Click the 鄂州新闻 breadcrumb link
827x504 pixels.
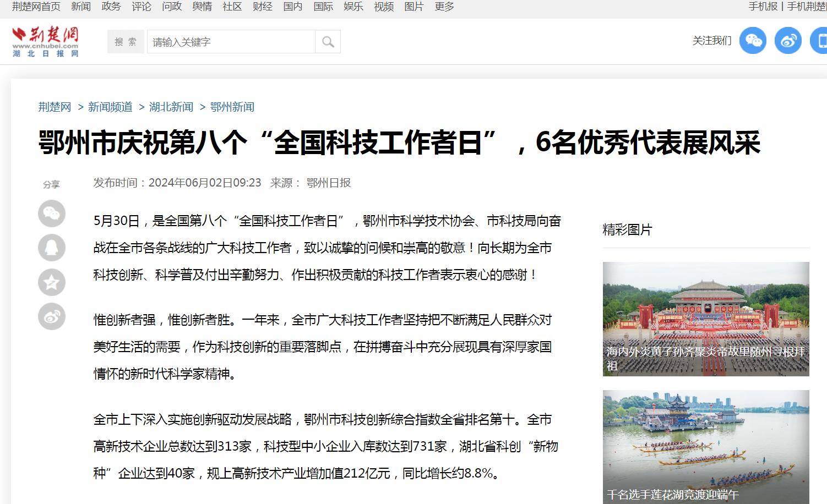[232, 107]
